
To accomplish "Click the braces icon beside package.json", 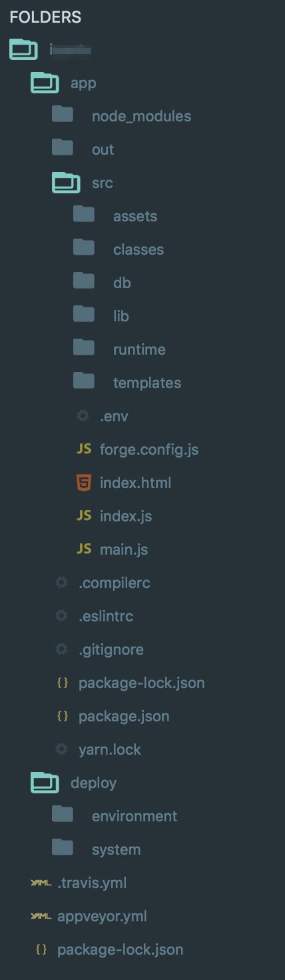I will [x=63, y=716].
